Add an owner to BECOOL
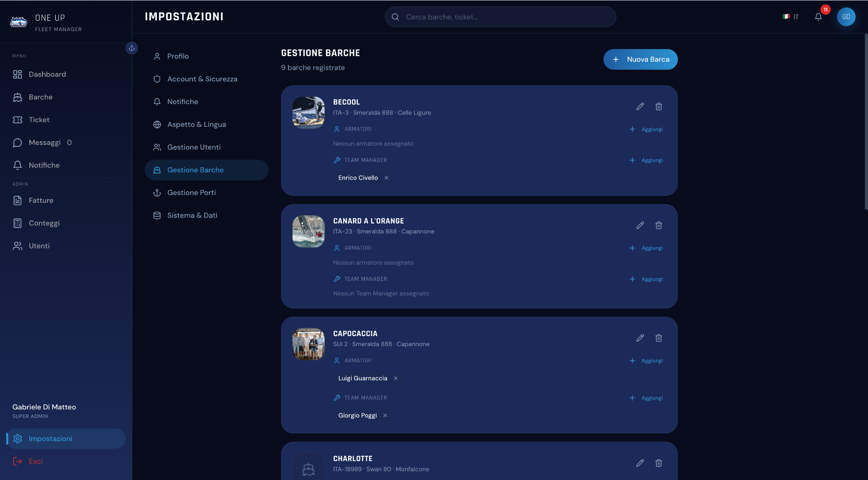This screenshot has height=480, width=868. pos(646,129)
